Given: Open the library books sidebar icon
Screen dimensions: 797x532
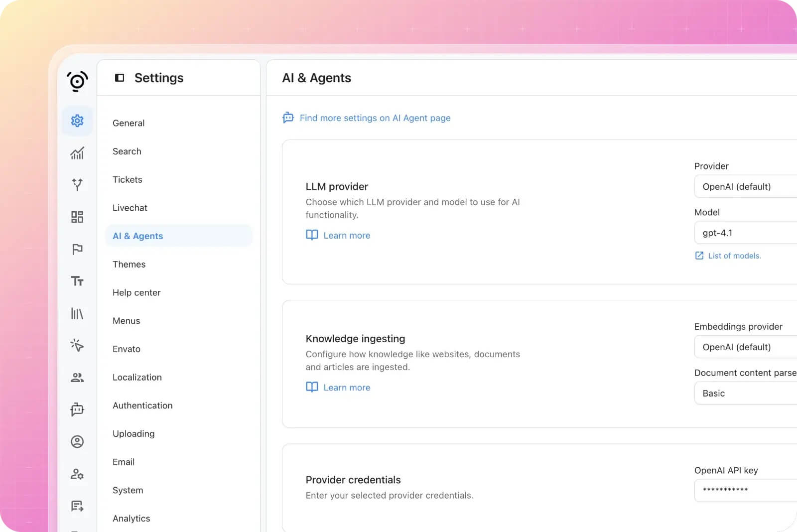Looking at the screenshot, I should click(x=77, y=313).
